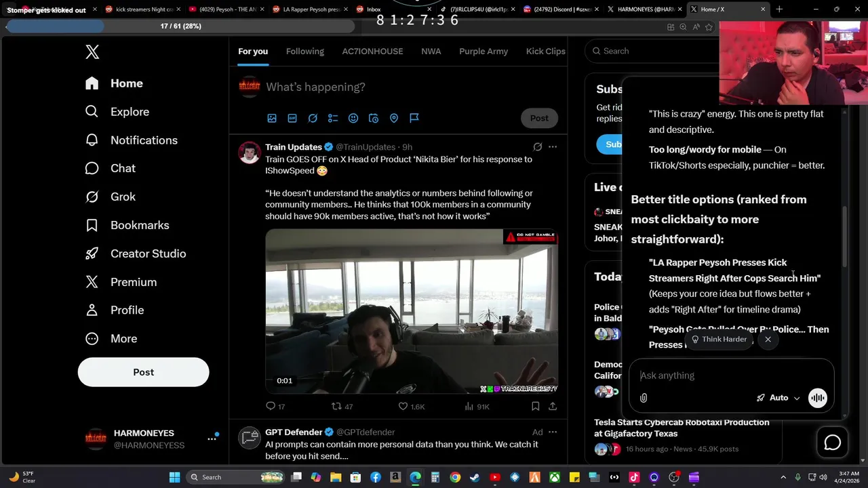Click Grok explain icon on Train Updates post
Viewport: 868px width, 488px height.
[x=538, y=147]
